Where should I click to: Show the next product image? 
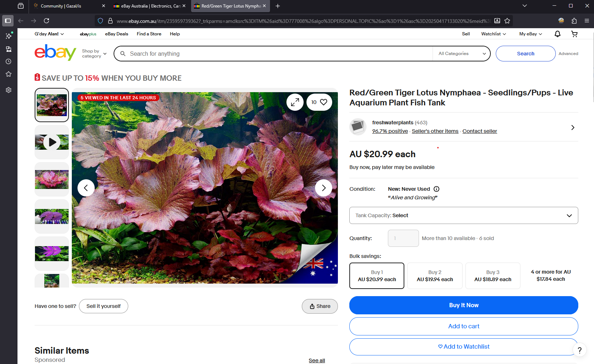[323, 188]
